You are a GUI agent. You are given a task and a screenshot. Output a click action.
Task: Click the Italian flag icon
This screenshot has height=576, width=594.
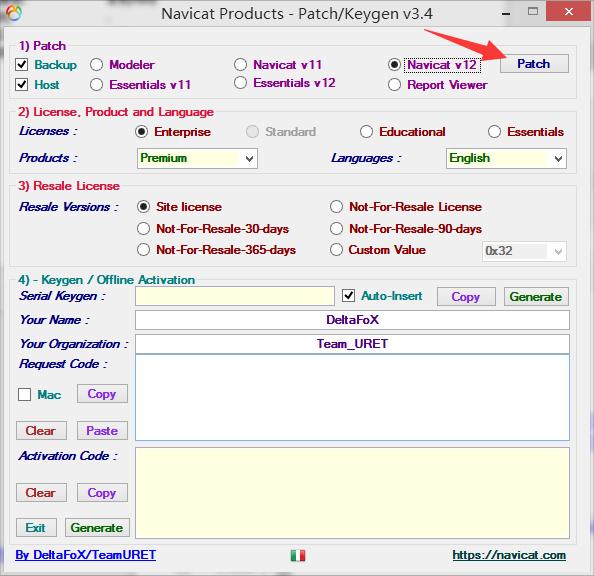[x=298, y=556]
